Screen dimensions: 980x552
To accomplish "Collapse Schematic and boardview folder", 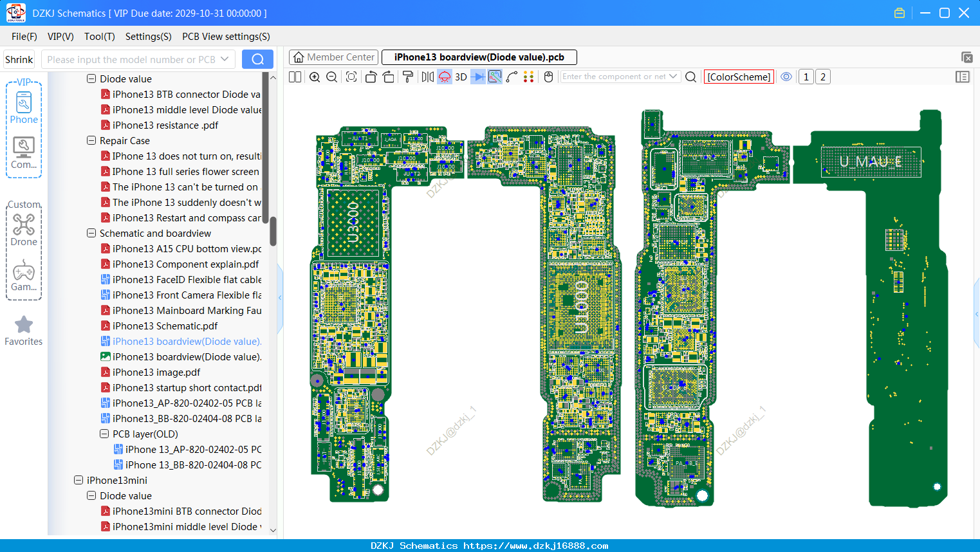I will [x=91, y=233].
